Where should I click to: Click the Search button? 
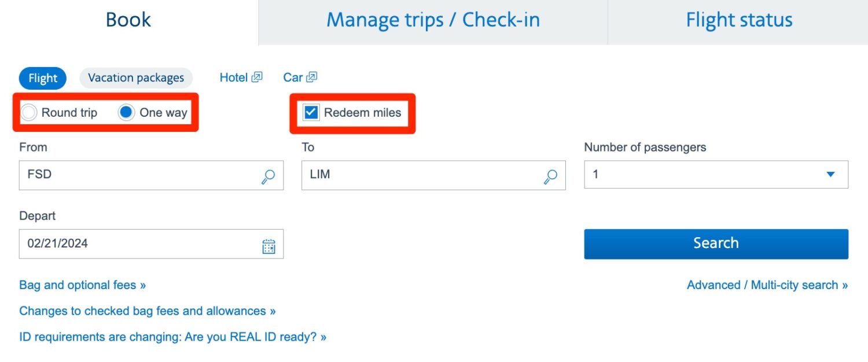coord(716,243)
